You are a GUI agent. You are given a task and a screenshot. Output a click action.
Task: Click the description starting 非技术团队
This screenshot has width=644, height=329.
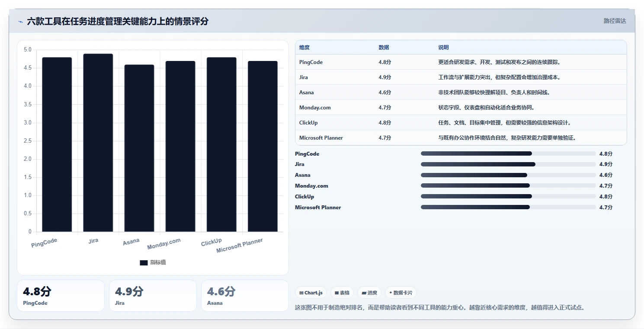pos(494,93)
